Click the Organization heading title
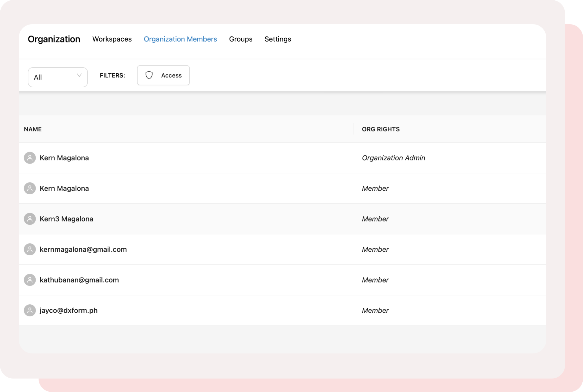This screenshot has width=583, height=392. (x=54, y=39)
